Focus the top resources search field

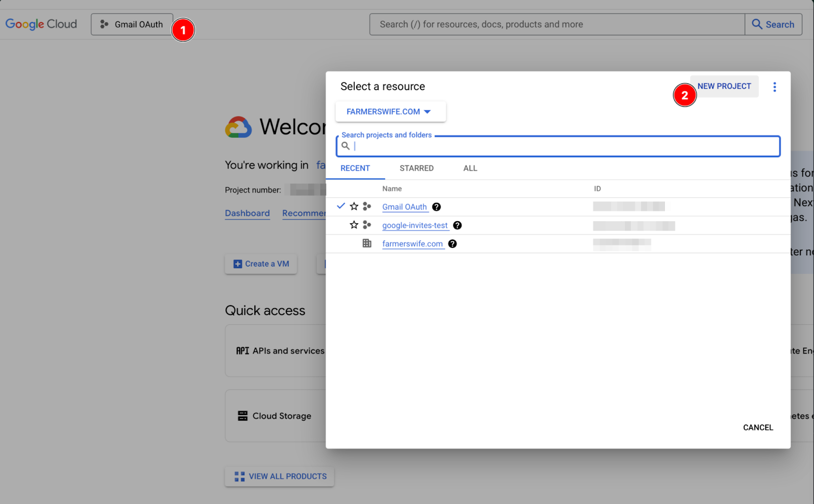tap(557, 24)
